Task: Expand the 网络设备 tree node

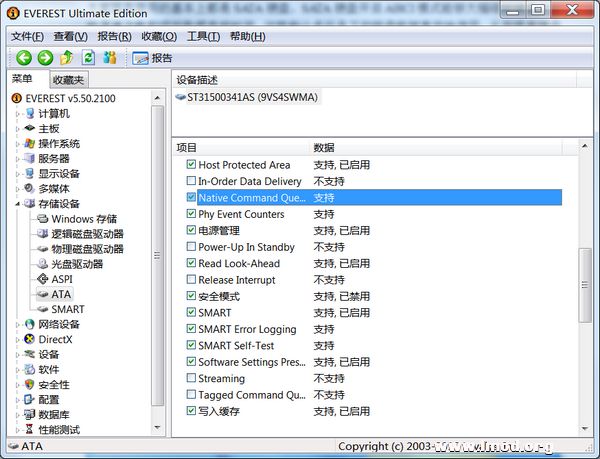Action: (17, 325)
